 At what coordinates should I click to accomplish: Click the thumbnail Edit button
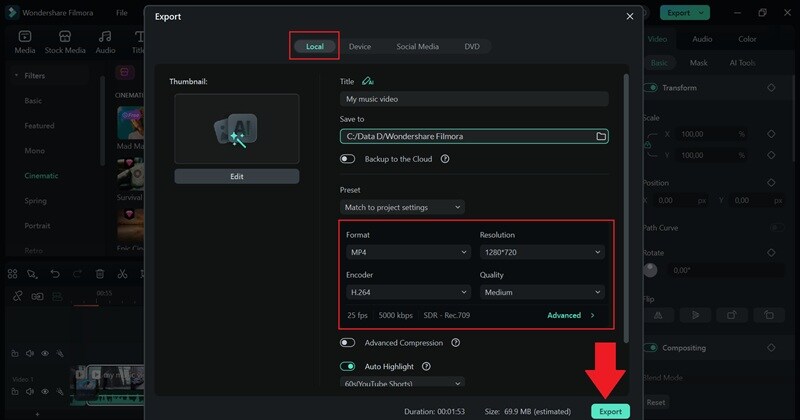point(237,176)
